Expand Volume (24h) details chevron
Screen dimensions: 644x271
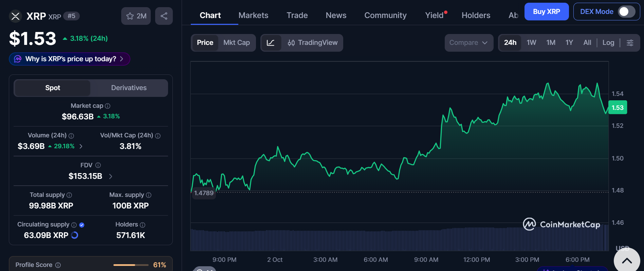pos(81,146)
